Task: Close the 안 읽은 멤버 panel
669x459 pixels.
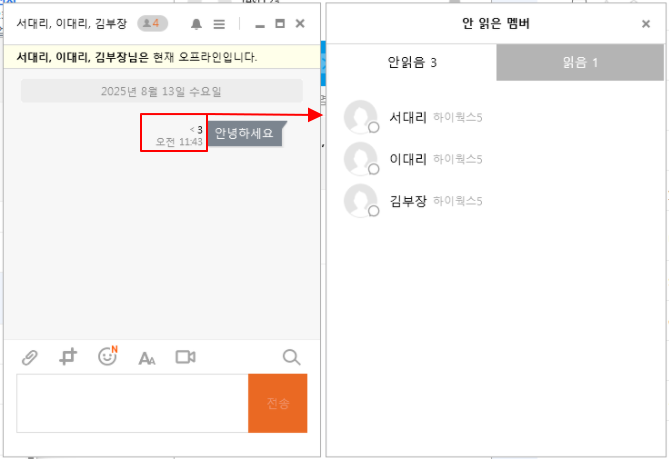Action: tap(645, 23)
